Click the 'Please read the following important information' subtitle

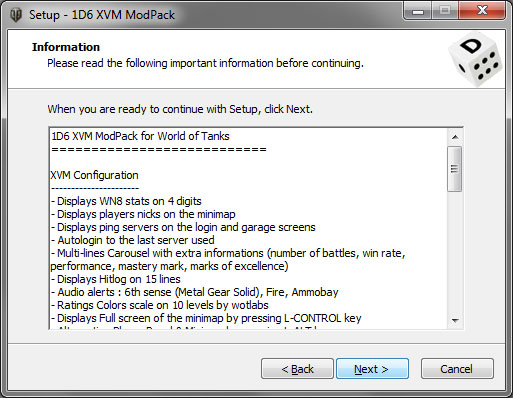(x=205, y=63)
